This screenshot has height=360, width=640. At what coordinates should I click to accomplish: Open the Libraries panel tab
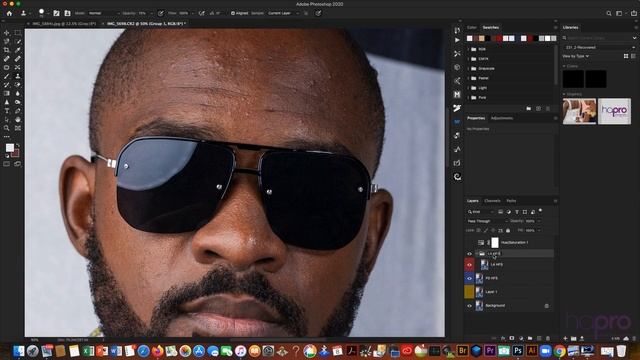click(x=570, y=27)
